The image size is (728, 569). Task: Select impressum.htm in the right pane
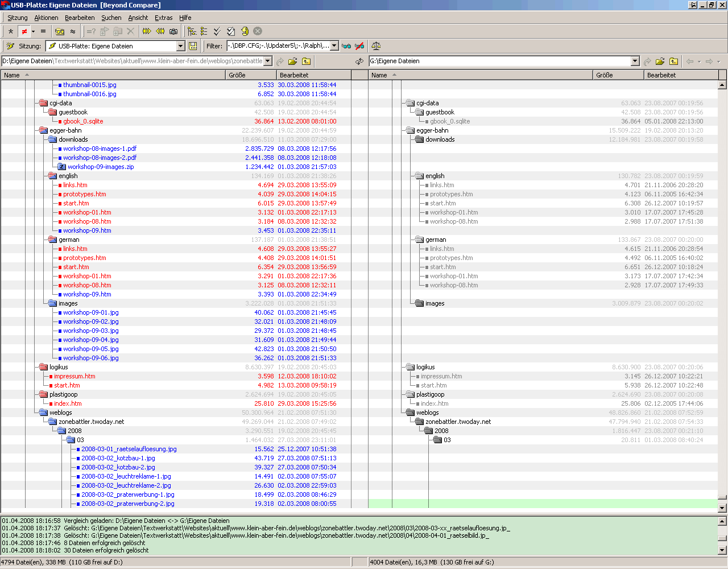tap(441, 376)
